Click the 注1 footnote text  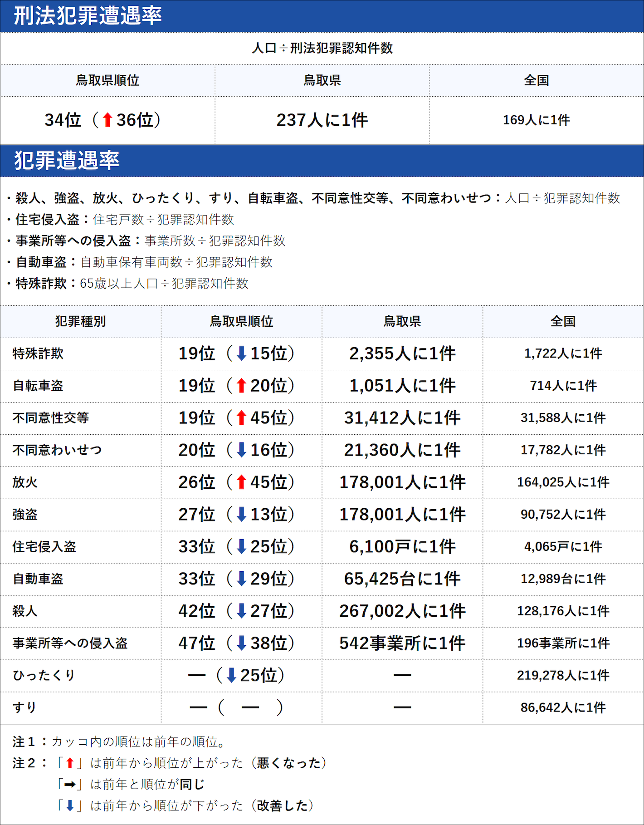point(120,742)
